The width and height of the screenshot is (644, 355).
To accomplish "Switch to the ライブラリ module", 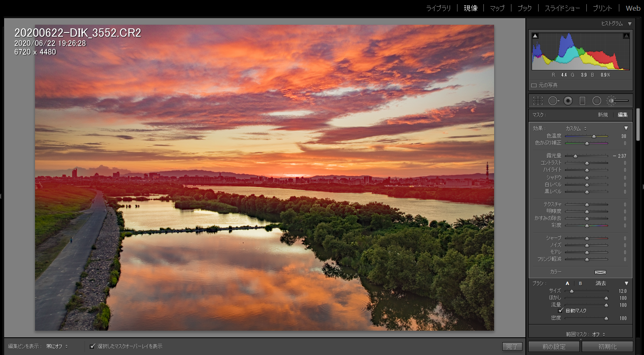I will pos(438,8).
